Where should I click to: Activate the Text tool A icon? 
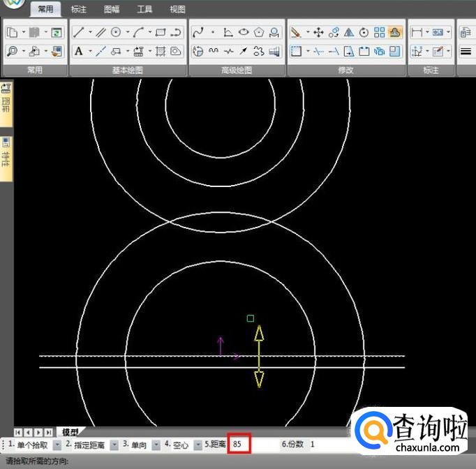click(78, 51)
